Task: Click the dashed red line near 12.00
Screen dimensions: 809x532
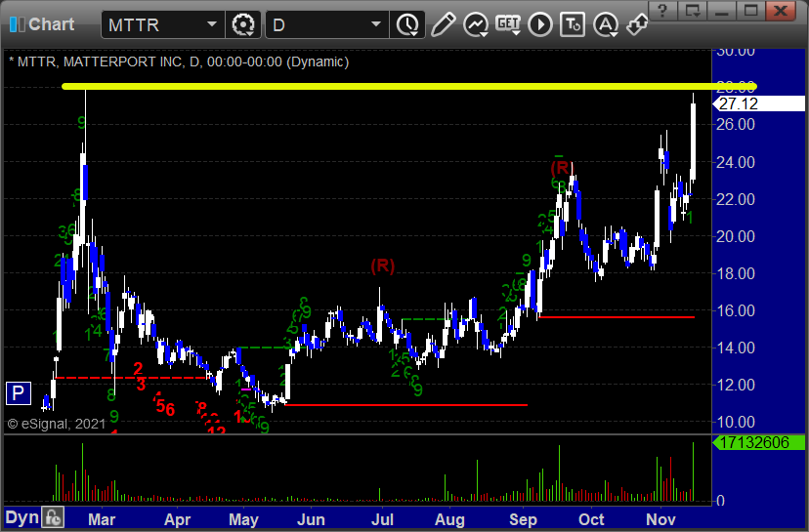Action: coord(132,378)
